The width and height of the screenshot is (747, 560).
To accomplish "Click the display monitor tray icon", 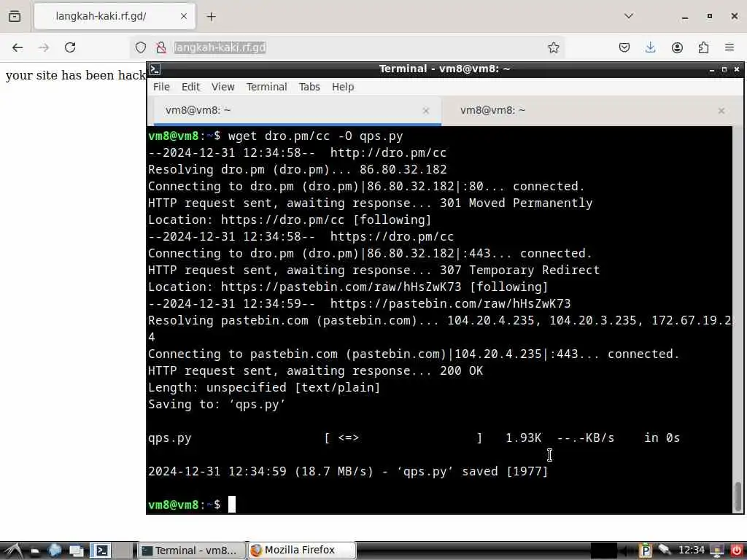I will click(717, 551).
